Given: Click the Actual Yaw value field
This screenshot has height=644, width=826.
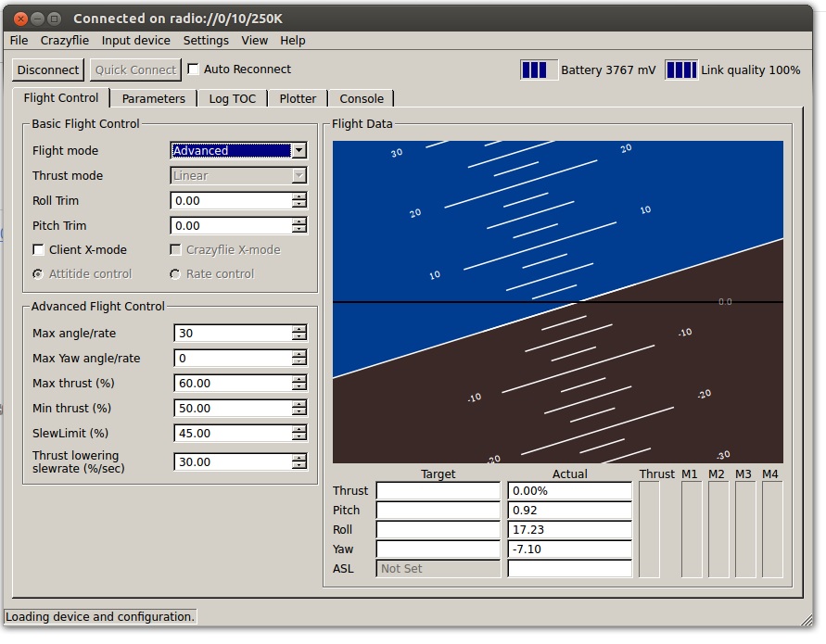Looking at the screenshot, I should (569, 549).
